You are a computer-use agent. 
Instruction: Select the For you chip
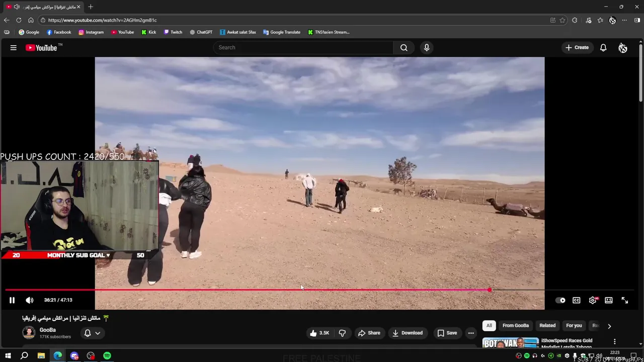574,325
